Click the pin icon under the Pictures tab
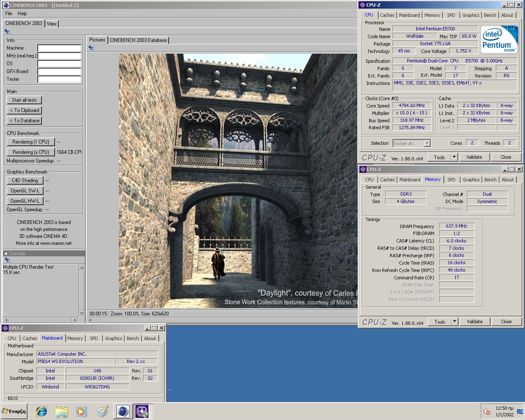Image resolution: width=525 pixels, height=420 pixels. [x=91, y=48]
